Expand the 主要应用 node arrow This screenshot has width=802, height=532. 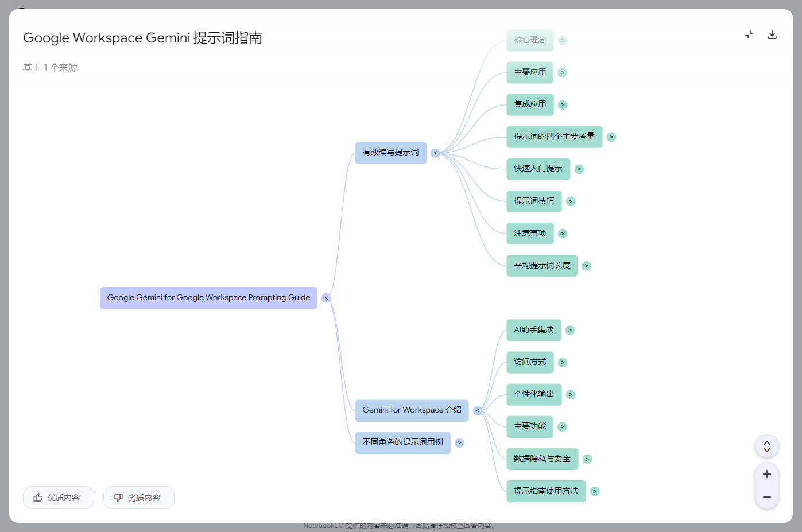coord(562,72)
